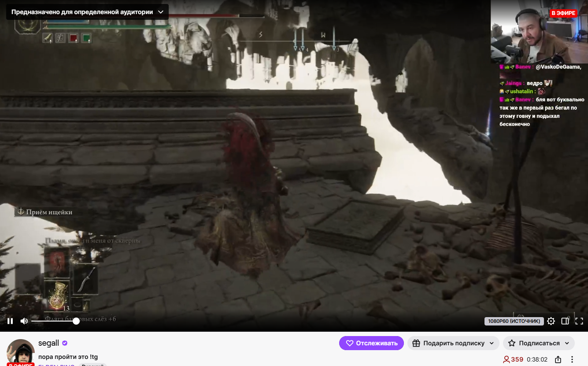Screen dimensions: 588x366
Task: Open the segall channel name link
Action: pos(48,344)
